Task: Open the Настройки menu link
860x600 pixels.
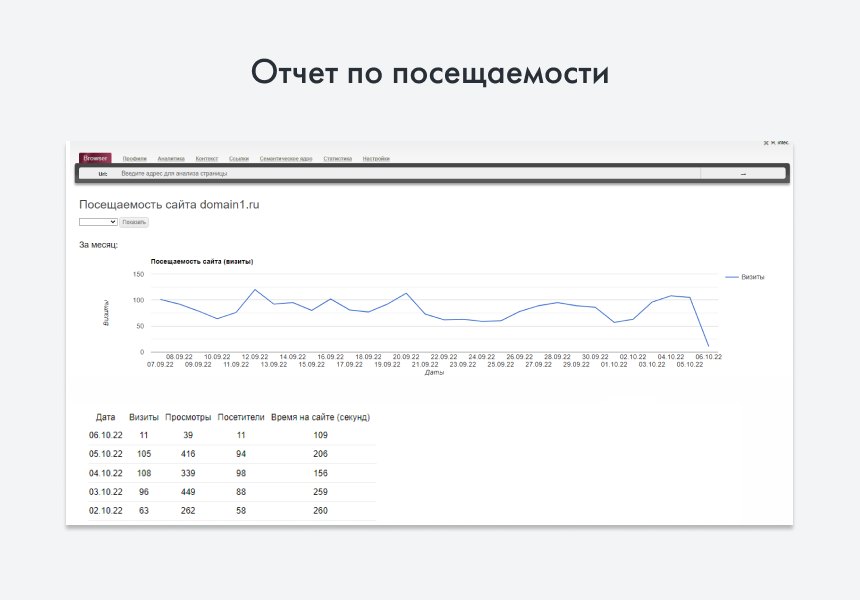Action: (376, 159)
